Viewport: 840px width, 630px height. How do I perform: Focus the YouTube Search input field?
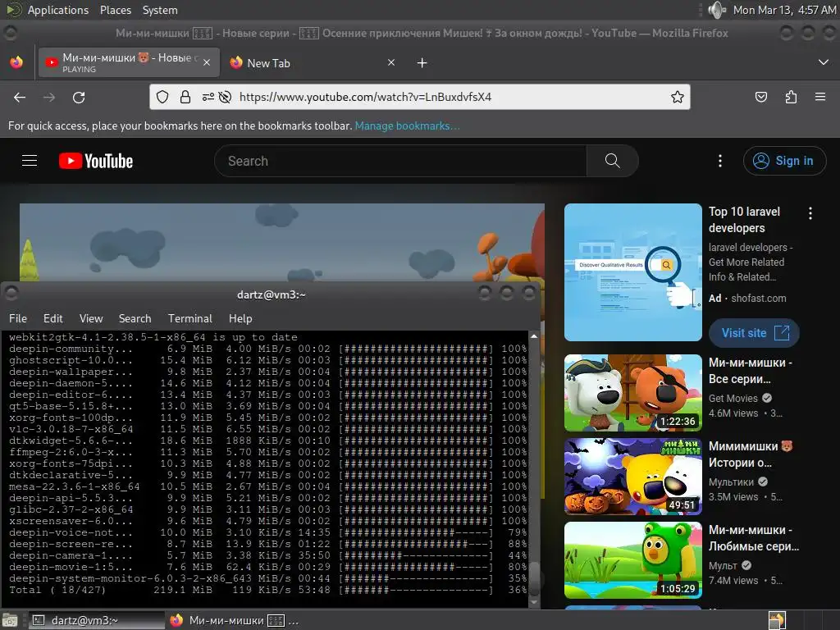pyautogui.click(x=400, y=161)
